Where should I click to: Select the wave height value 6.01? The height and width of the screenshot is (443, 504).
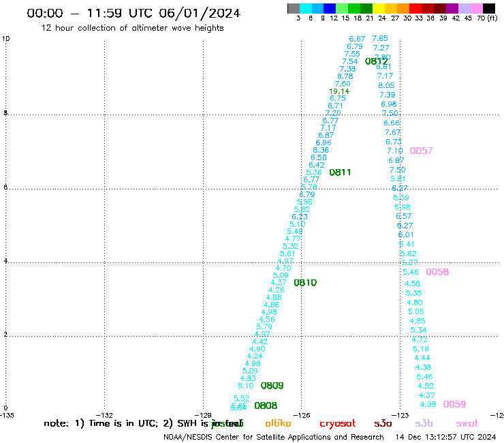pyautogui.click(x=406, y=235)
